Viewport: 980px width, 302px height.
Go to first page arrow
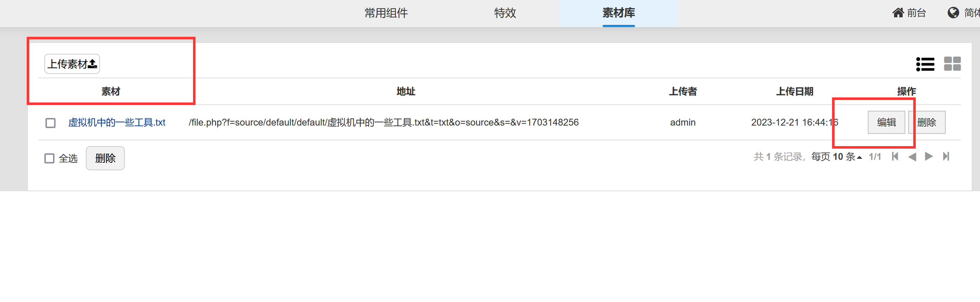[x=895, y=156]
